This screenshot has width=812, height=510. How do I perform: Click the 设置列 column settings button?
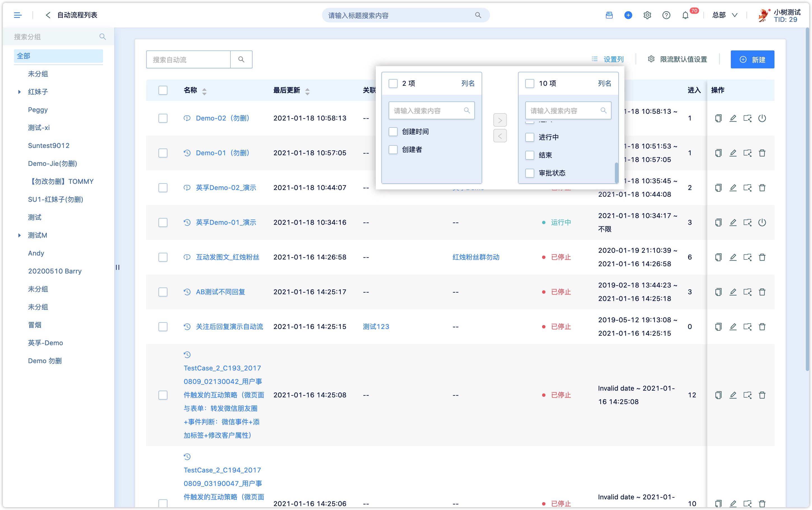(x=608, y=59)
